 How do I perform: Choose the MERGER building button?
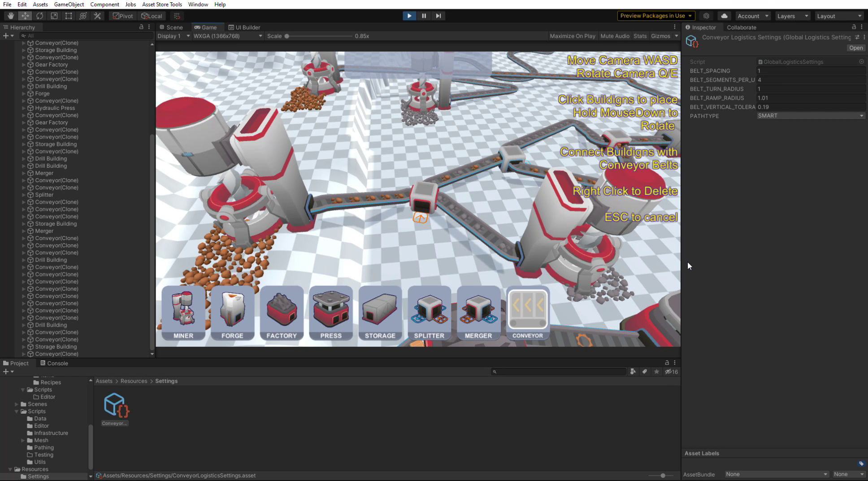(x=478, y=313)
